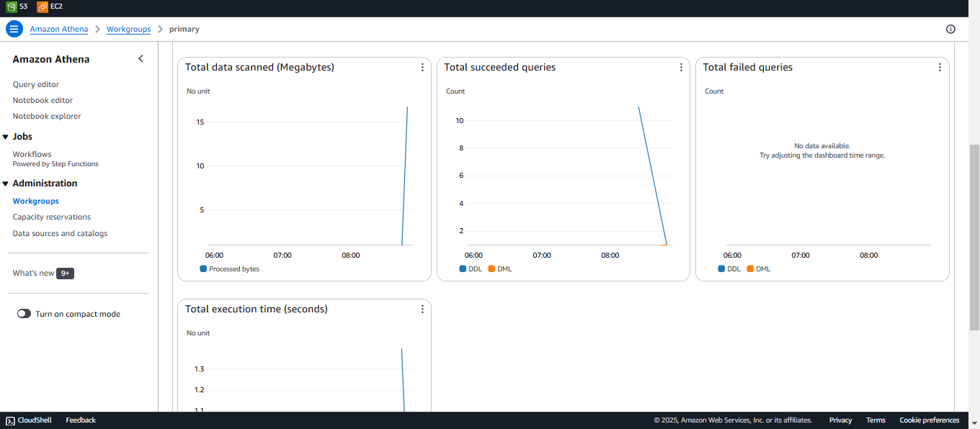Open the info panel icon at top right
The width and height of the screenshot is (980, 429).
950,29
